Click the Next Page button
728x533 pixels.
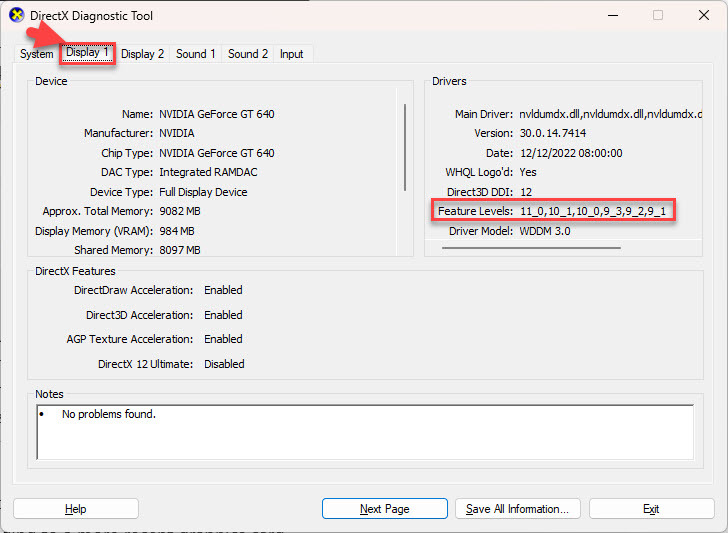[x=384, y=509]
